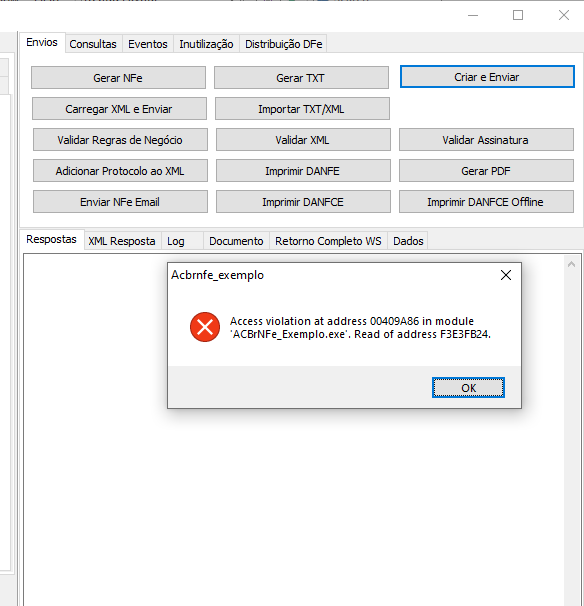Click the red error icon in dialog
The width and height of the screenshot is (584, 606).
pos(205,327)
